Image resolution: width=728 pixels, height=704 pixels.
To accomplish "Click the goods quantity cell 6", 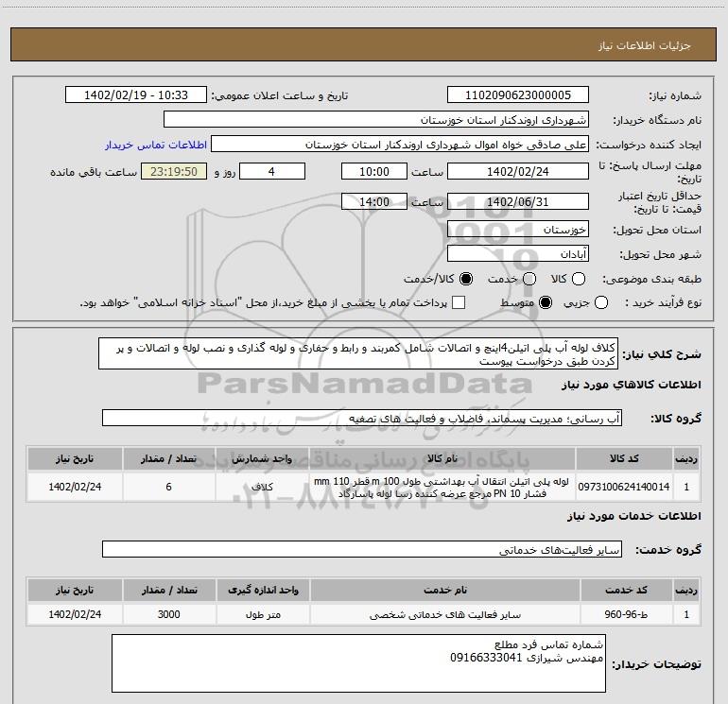I will click(x=168, y=487).
